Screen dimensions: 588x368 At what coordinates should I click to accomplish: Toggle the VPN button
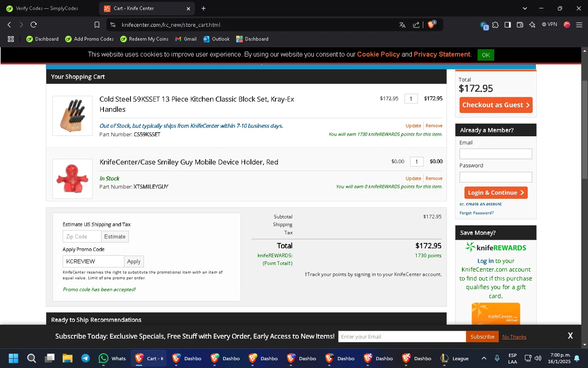pos(549,24)
